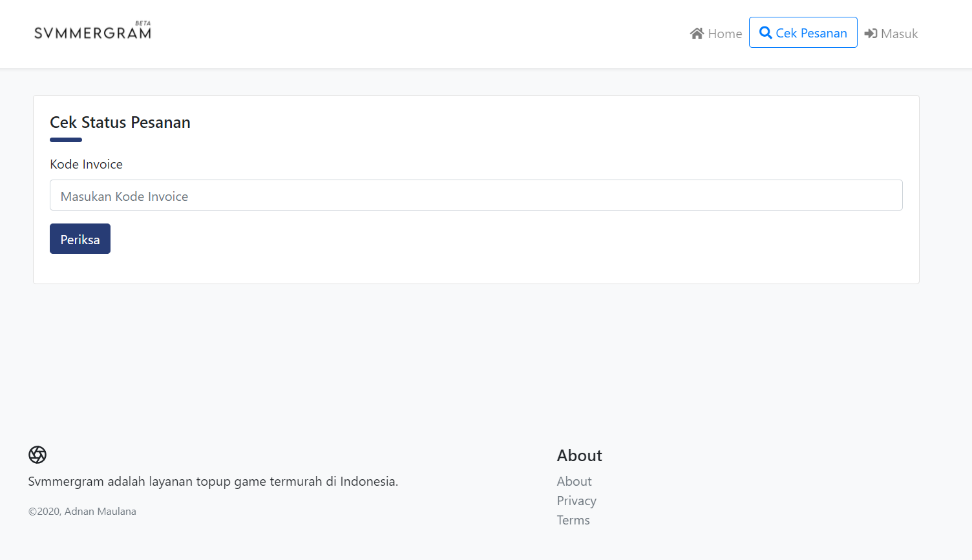Click the magnifier icon in Cek Pesanan
The image size is (972, 560).
pos(766,32)
